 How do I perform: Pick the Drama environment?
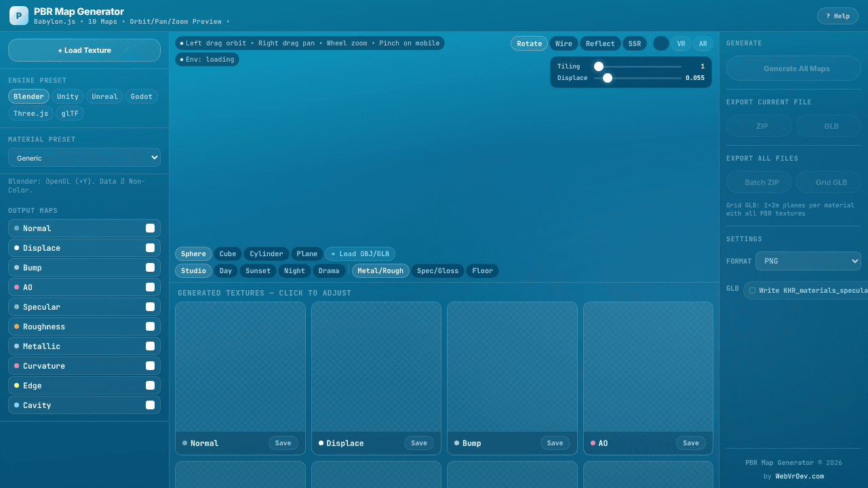pyautogui.click(x=329, y=270)
